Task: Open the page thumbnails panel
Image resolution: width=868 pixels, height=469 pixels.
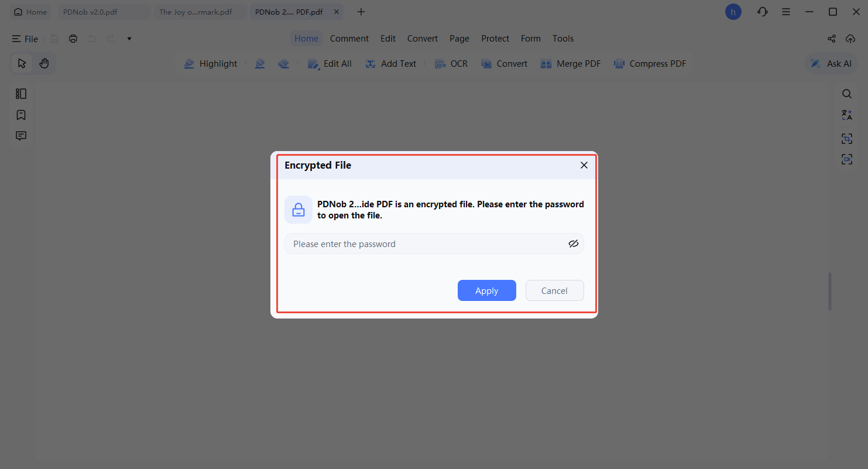Action: (21, 93)
